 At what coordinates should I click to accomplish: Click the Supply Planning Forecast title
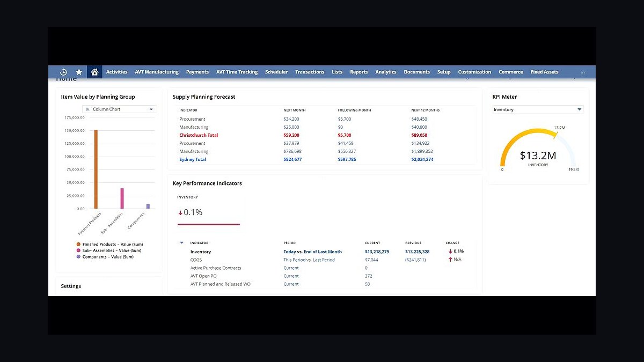pyautogui.click(x=204, y=97)
